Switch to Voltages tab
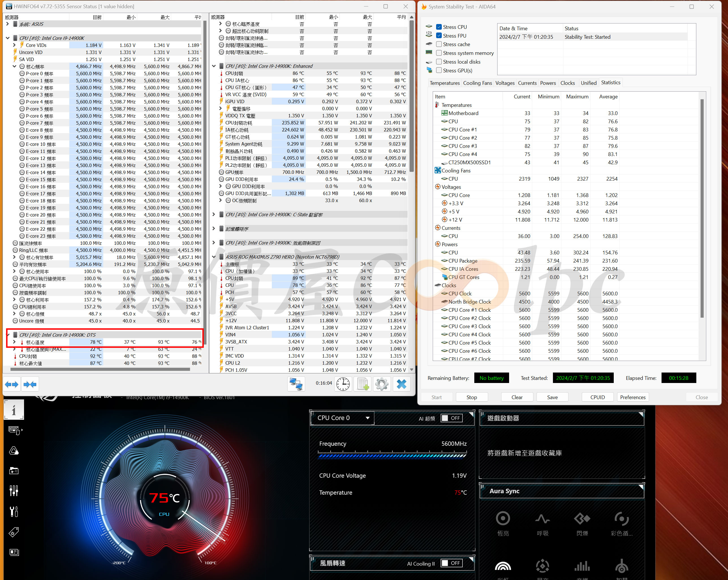The width and height of the screenshot is (728, 580). [505, 83]
